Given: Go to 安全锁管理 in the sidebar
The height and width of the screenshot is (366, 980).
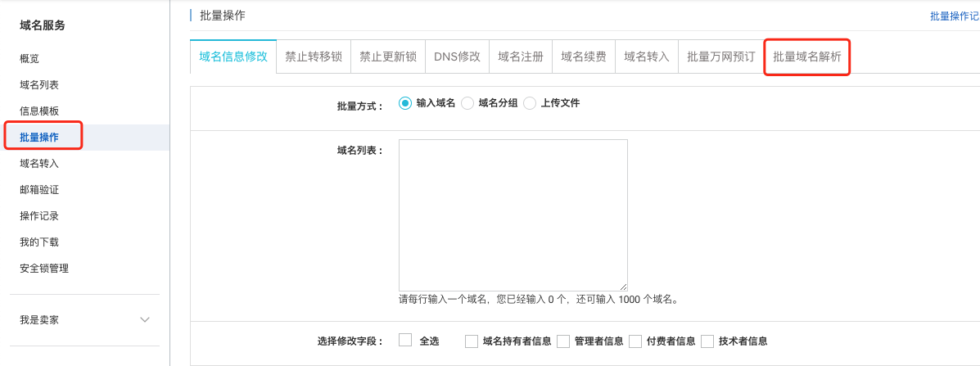Looking at the screenshot, I should (x=44, y=269).
